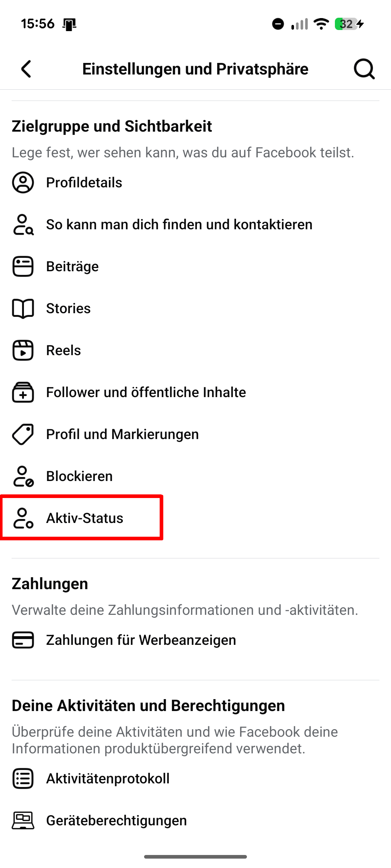Tap the Profildetails person icon
The width and height of the screenshot is (391, 868).
pyautogui.click(x=23, y=182)
